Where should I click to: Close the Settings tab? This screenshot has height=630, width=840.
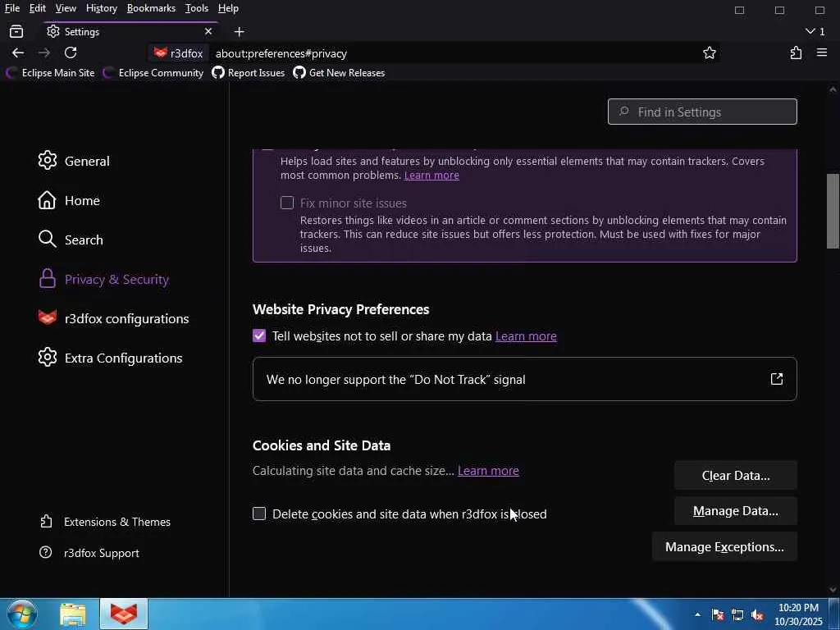point(208,32)
